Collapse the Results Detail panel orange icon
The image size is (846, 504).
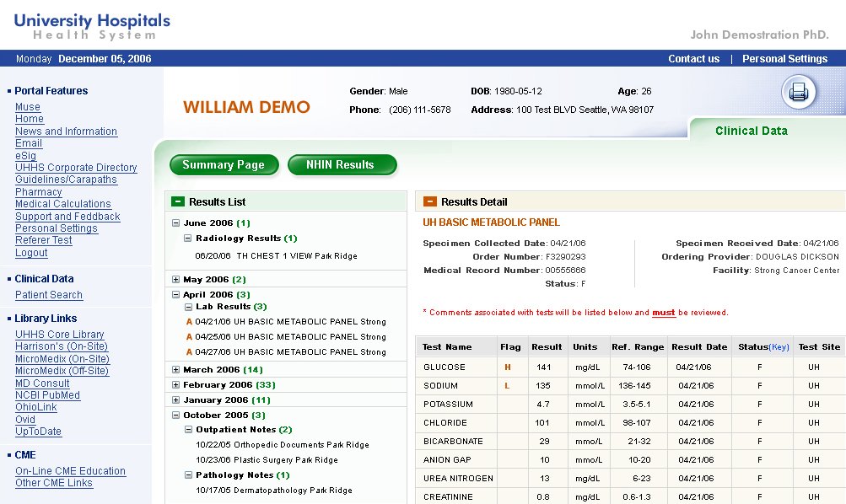(430, 201)
